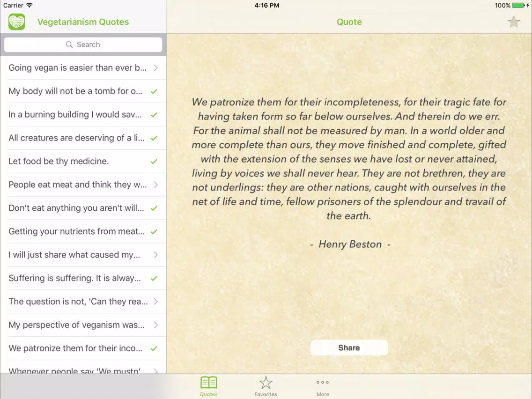Screen dimensions: 532x399
Task: Select quote 'Getting your nutrients from meat...'
Action: pos(83,231)
